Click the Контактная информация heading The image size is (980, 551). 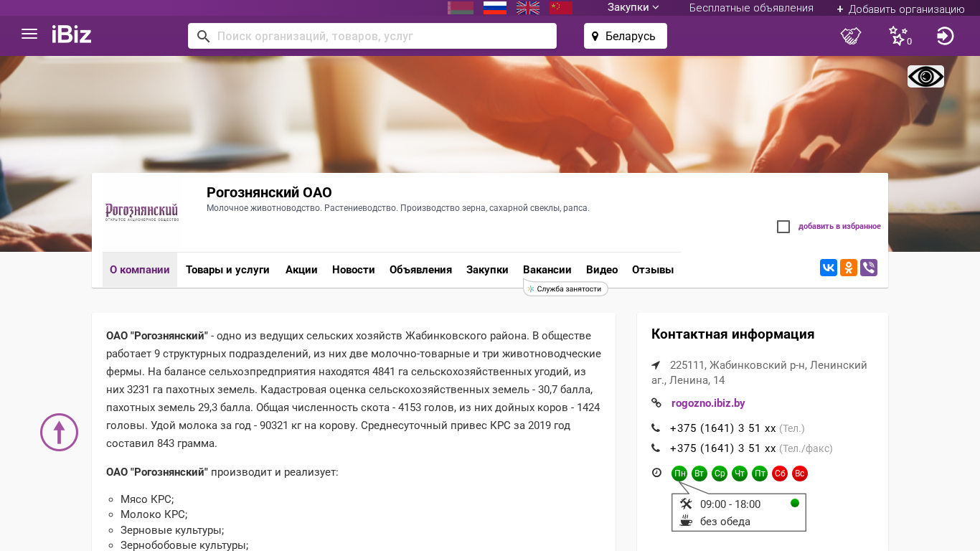coord(732,334)
